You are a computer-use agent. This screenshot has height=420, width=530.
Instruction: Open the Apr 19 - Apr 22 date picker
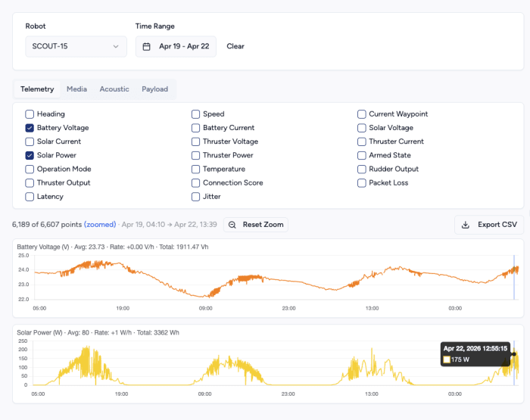pos(176,46)
